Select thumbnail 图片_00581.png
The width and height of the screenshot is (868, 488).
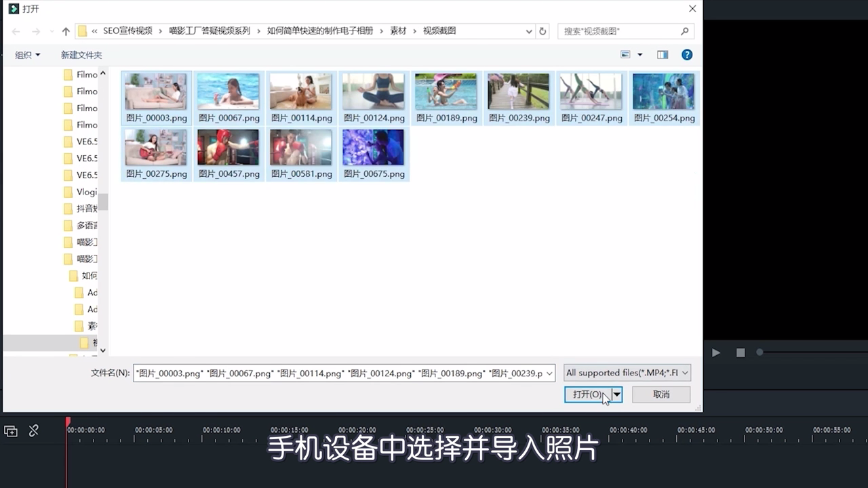302,155
